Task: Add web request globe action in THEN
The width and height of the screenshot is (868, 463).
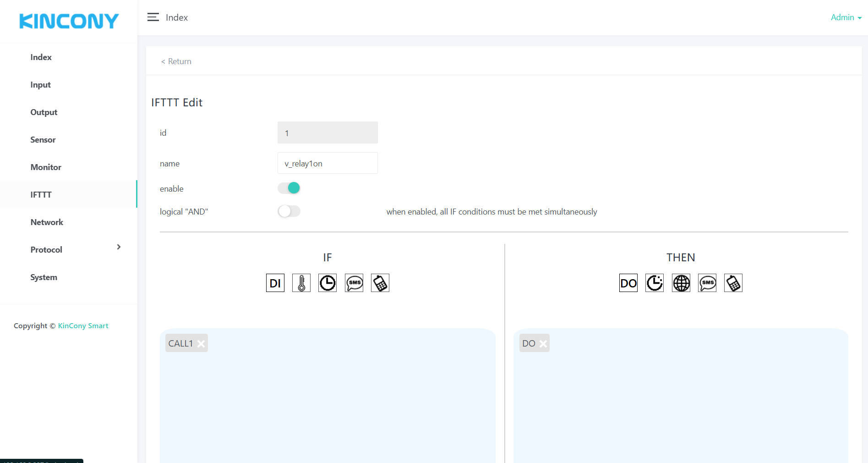Action: pos(681,283)
